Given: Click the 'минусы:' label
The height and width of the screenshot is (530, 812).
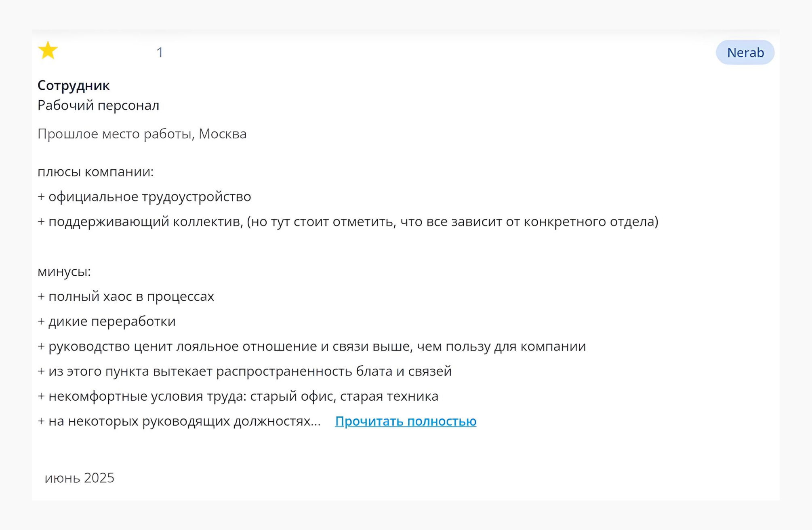Looking at the screenshot, I should click(x=64, y=272).
